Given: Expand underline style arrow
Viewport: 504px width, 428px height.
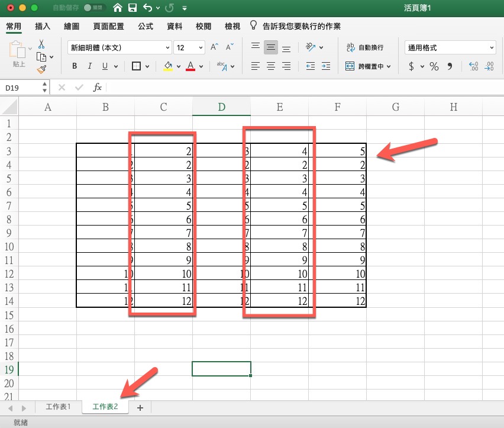Looking at the screenshot, I should pos(116,66).
